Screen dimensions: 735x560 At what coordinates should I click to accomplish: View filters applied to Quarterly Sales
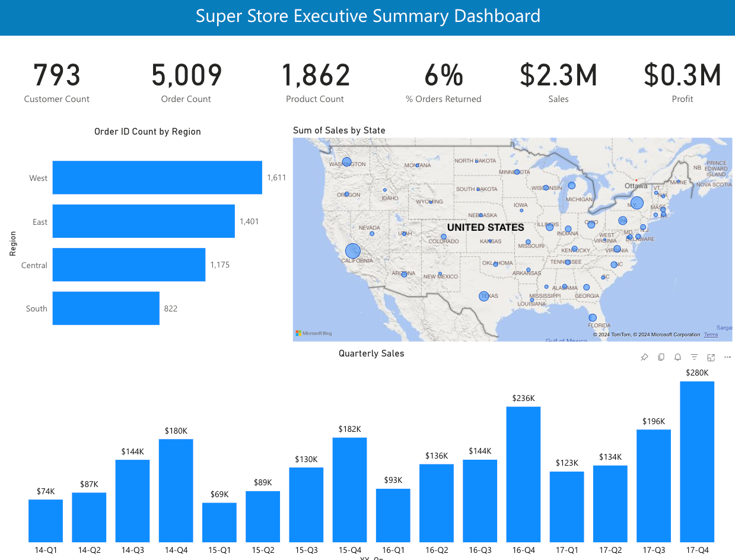point(694,357)
